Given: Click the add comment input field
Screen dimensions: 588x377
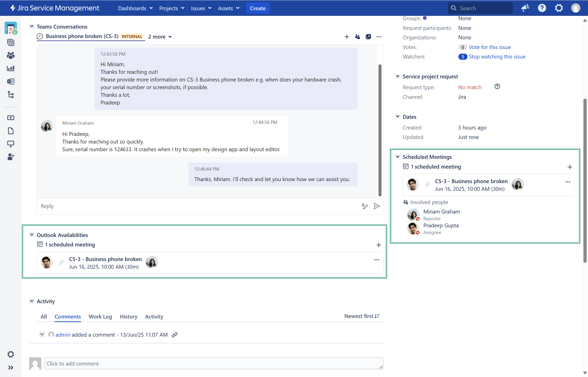Looking at the screenshot, I should tap(213, 363).
